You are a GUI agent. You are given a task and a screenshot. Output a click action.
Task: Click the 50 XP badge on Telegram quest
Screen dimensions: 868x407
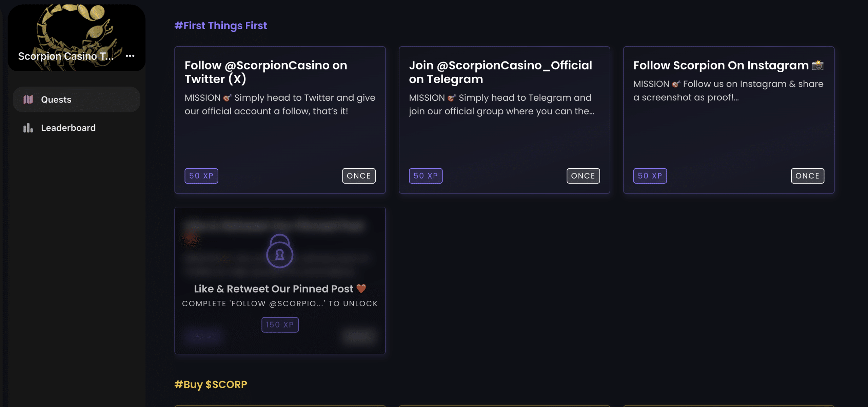425,176
